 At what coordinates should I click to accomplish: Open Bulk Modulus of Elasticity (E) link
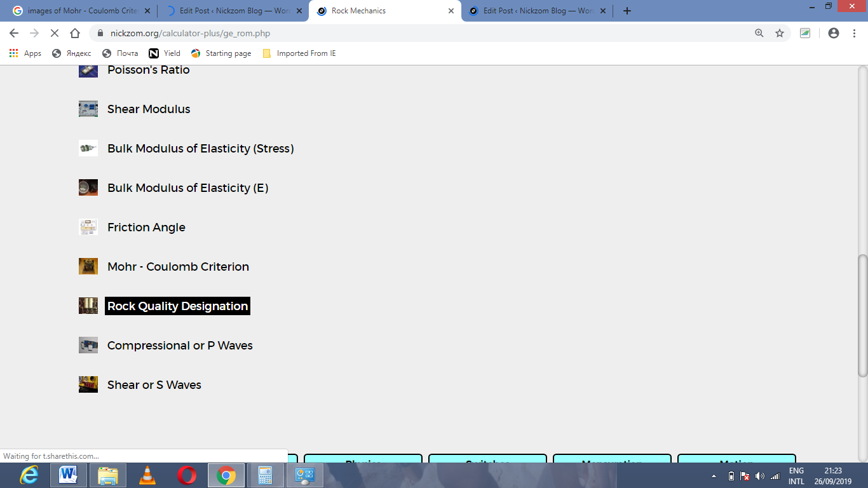tap(188, 188)
